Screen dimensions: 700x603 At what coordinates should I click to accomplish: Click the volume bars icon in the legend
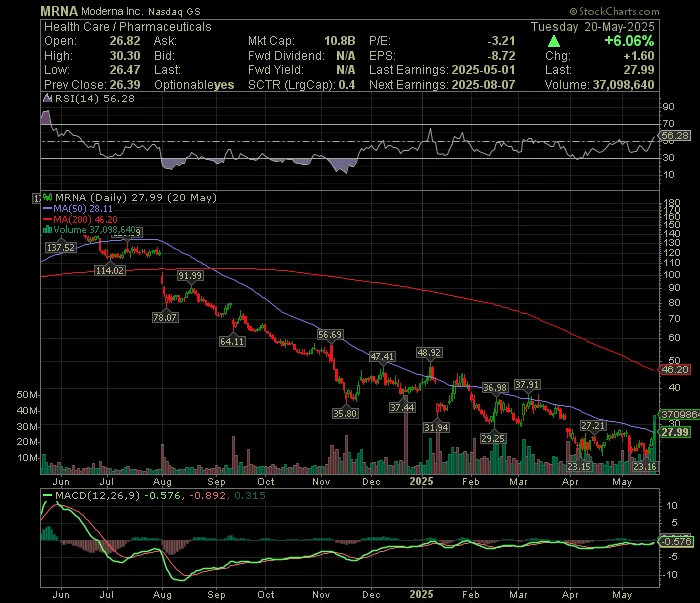47,230
